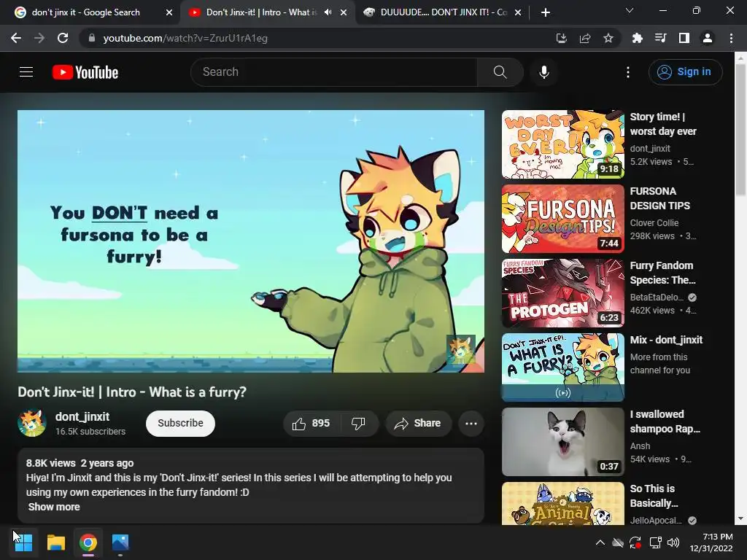Open FURSONA DESIGN TIPS video title

click(x=659, y=198)
